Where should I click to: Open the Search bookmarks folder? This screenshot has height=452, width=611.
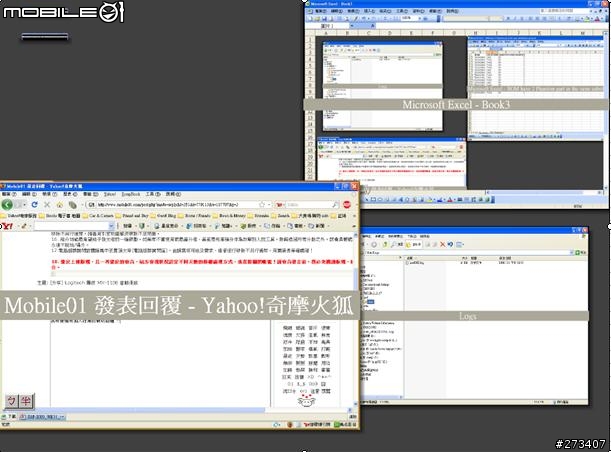[281, 215]
